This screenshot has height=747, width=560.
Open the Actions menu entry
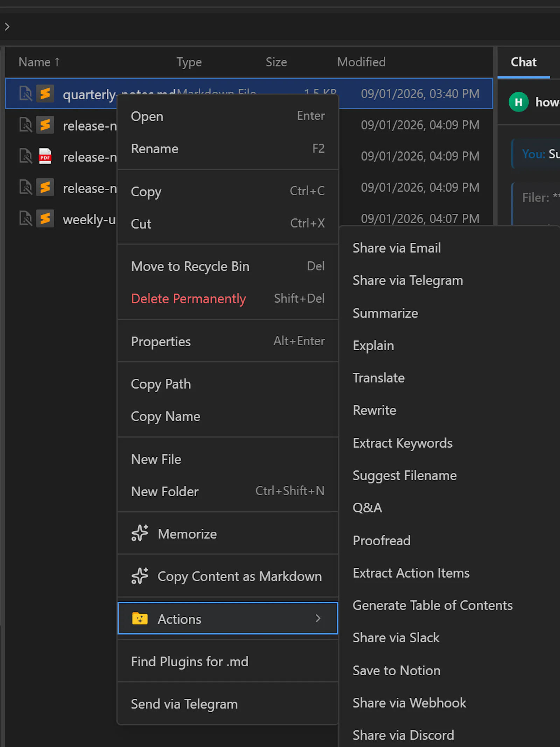[x=228, y=618]
